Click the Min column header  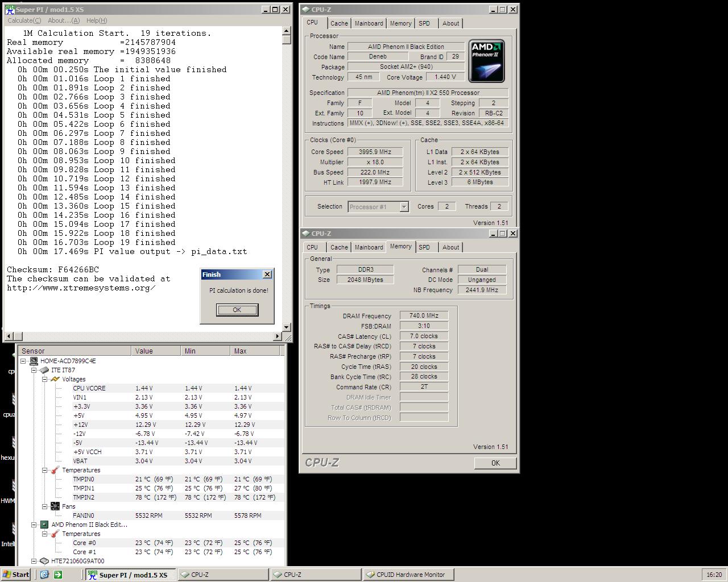205,351
